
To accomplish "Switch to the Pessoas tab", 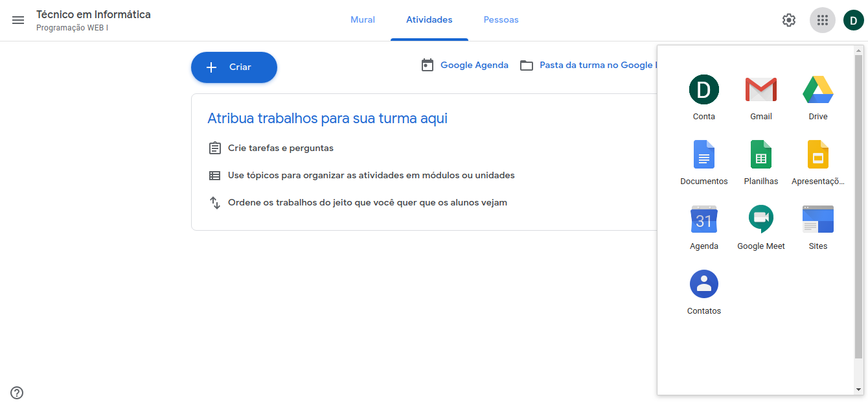I will pos(501,20).
